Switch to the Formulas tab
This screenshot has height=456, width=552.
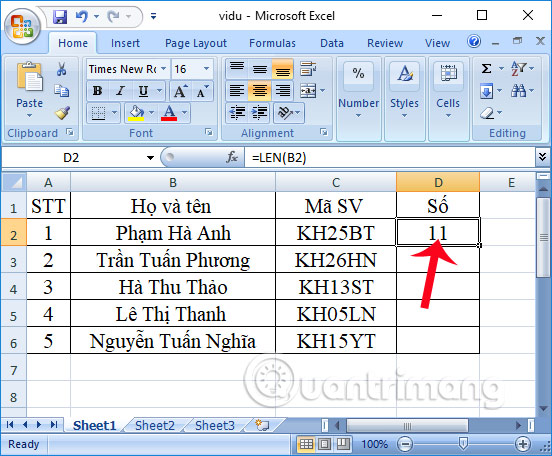coord(272,43)
